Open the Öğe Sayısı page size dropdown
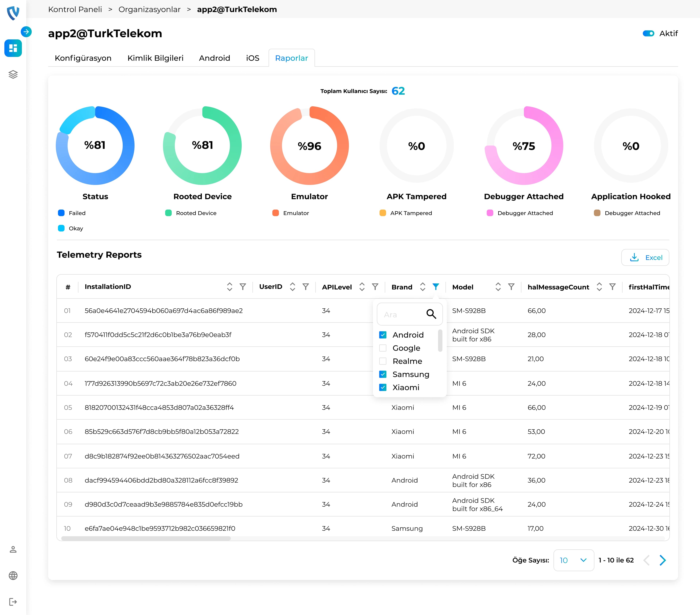700x615 pixels. [574, 560]
